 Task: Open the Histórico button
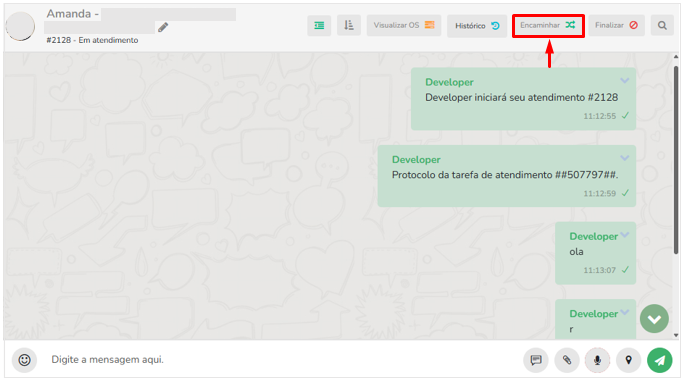[477, 25]
